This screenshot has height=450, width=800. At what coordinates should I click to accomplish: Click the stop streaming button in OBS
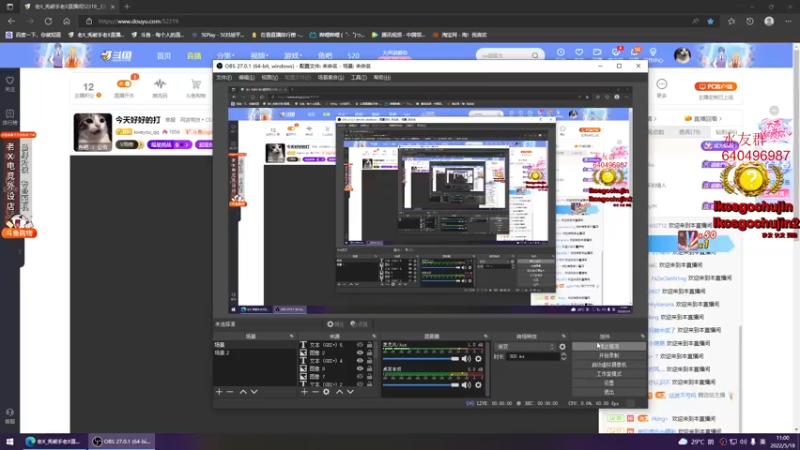click(609, 346)
